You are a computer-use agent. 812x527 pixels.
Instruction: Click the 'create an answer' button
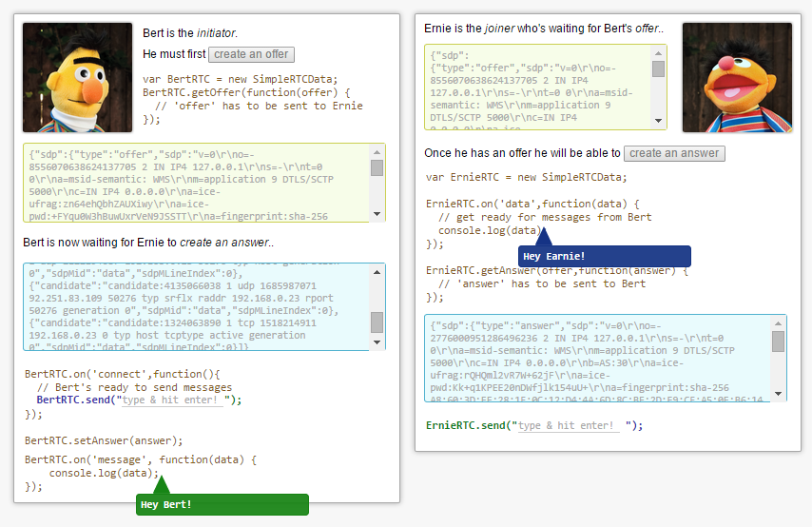tap(674, 153)
